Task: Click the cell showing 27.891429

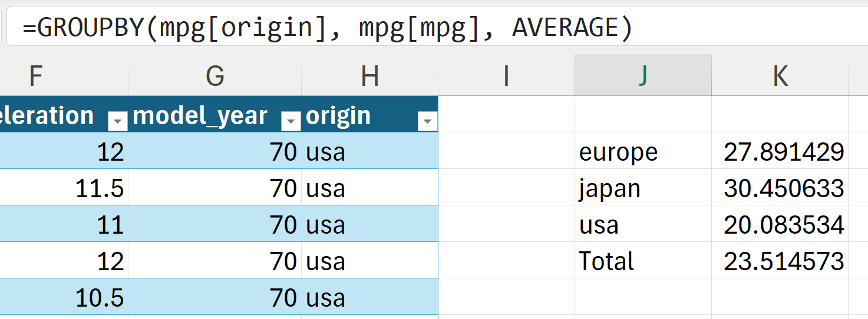Action: pyautogui.click(x=780, y=152)
